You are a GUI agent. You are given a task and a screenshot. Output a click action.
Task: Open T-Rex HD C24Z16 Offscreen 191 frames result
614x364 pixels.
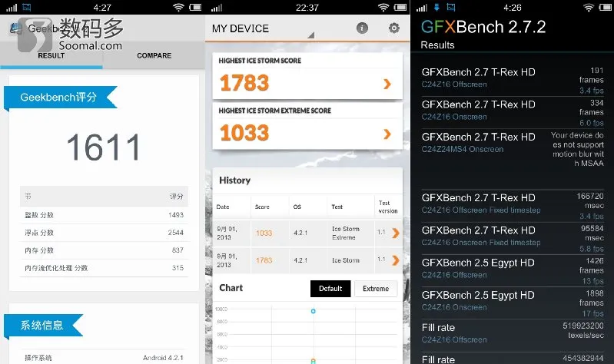[x=513, y=80]
